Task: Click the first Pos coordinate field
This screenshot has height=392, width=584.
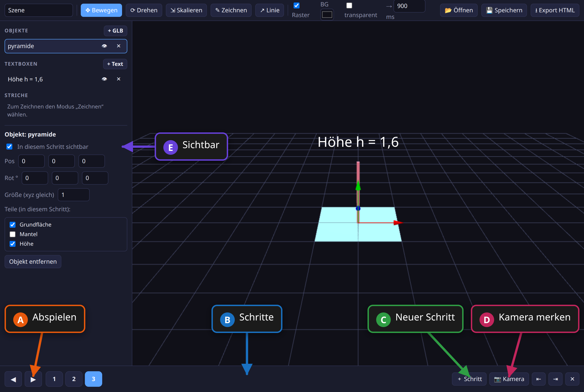Action: click(x=31, y=161)
